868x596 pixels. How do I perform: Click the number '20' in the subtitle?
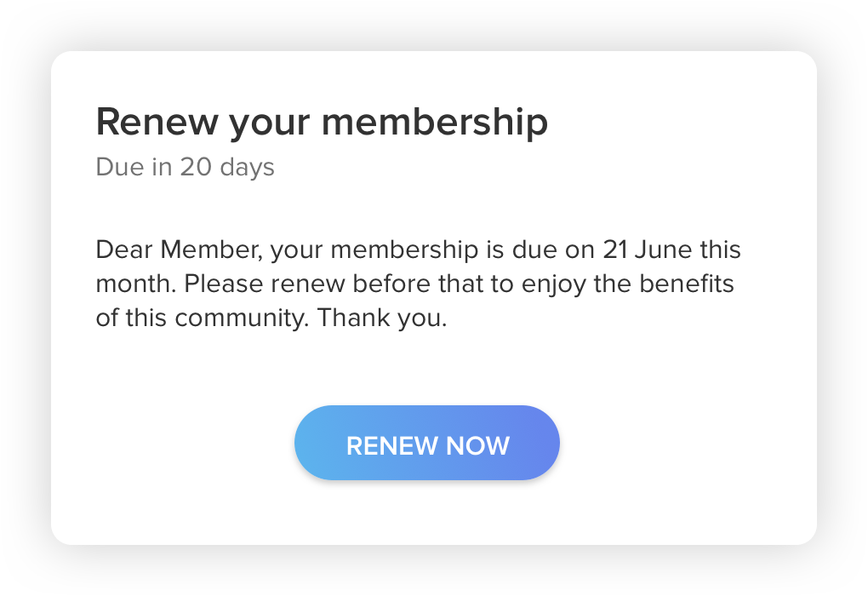(195, 167)
